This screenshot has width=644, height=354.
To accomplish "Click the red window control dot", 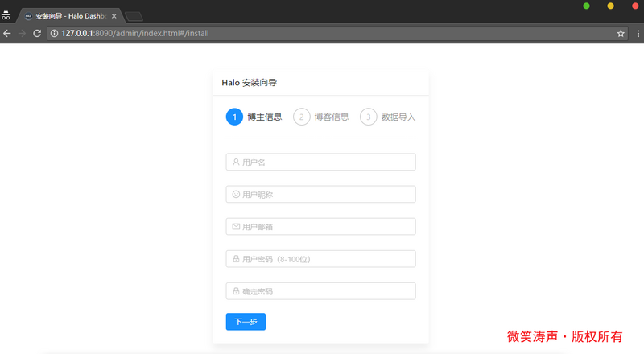I will point(635,6).
